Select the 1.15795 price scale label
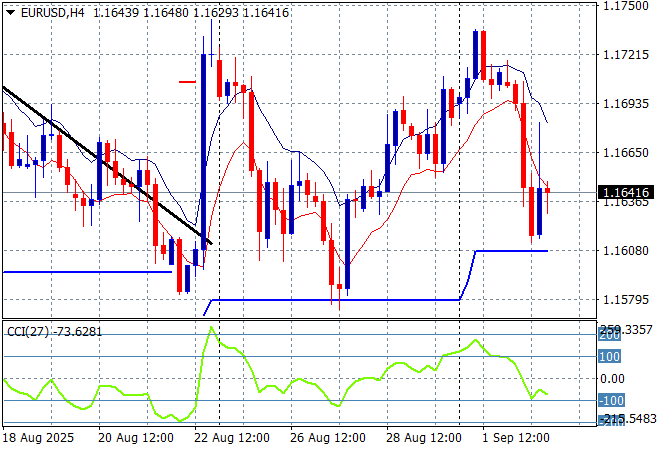 click(x=625, y=300)
